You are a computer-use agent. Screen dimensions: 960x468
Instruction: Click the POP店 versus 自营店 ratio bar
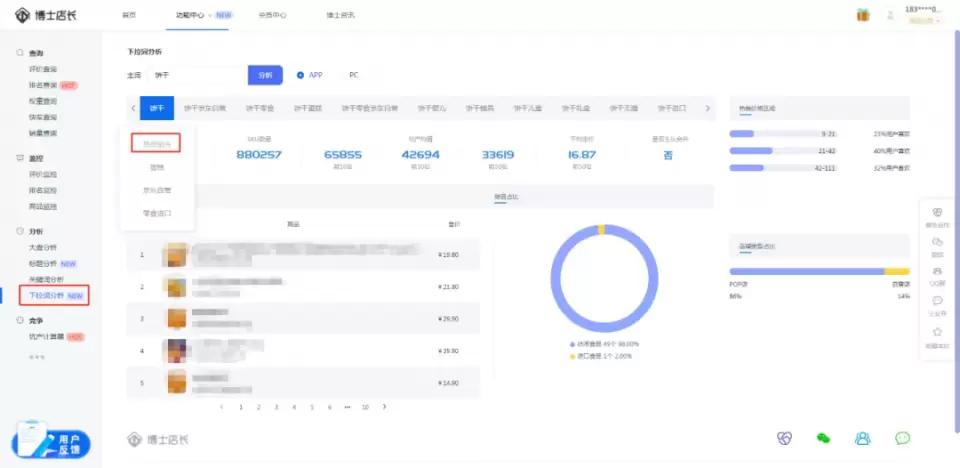820,271
